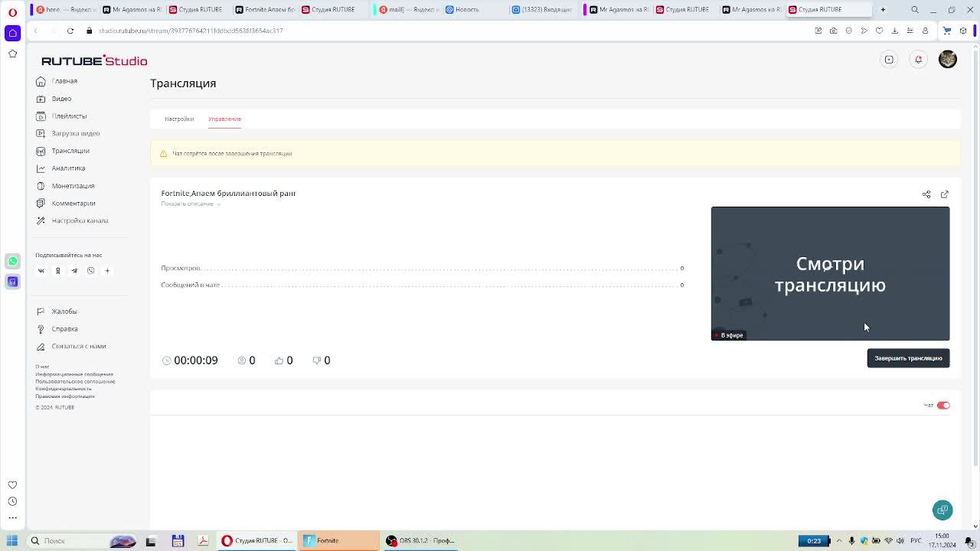Toggle the Чат switch off
The height and width of the screenshot is (551, 980).
pos(943,406)
